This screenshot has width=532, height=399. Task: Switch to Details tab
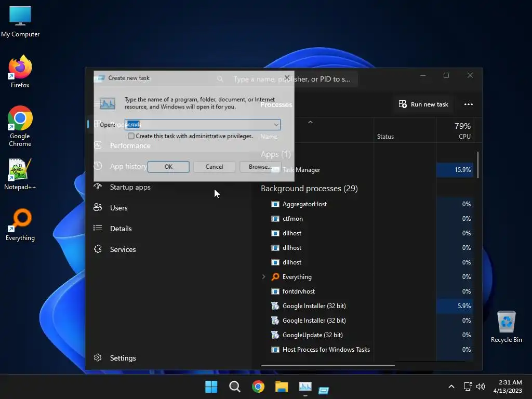(x=121, y=229)
